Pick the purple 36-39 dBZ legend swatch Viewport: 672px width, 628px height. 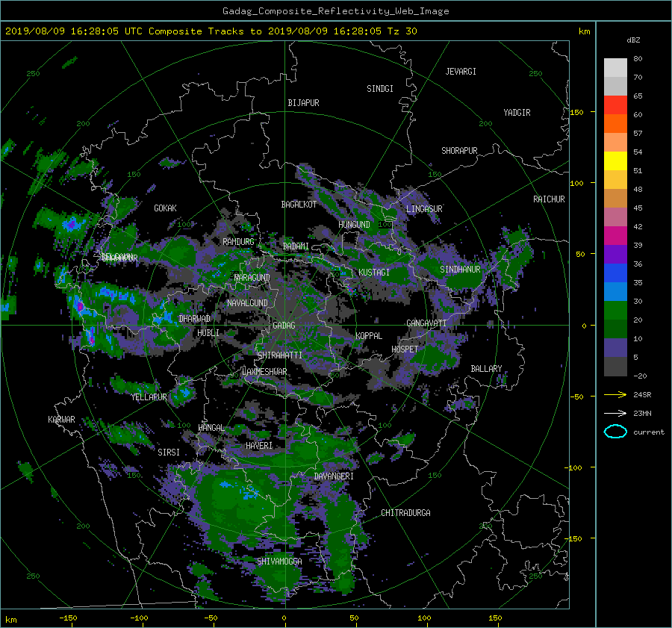(x=615, y=254)
